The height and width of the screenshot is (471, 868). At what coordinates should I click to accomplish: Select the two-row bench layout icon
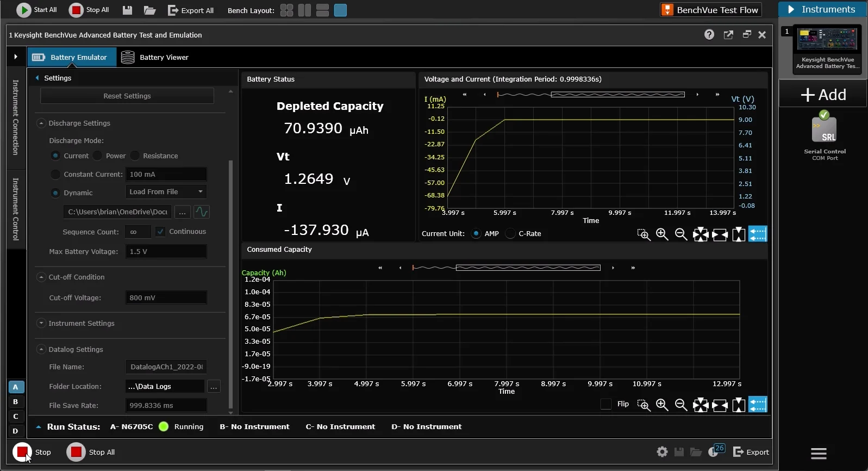(322, 10)
